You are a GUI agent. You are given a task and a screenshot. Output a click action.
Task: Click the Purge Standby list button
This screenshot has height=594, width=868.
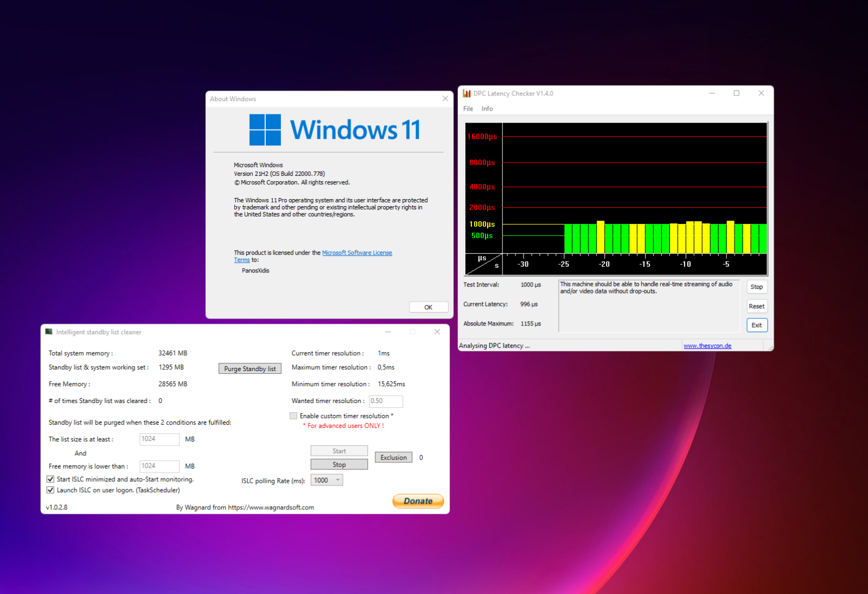tap(250, 369)
